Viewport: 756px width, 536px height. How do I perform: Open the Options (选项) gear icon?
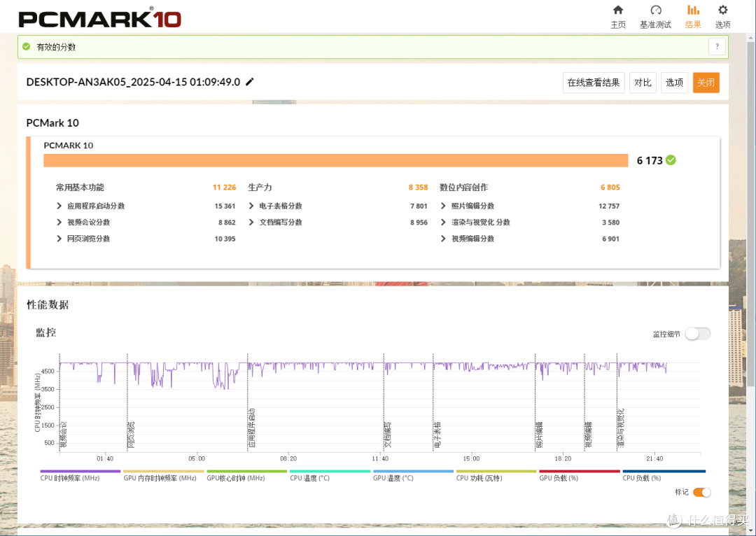click(x=722, y=10)
